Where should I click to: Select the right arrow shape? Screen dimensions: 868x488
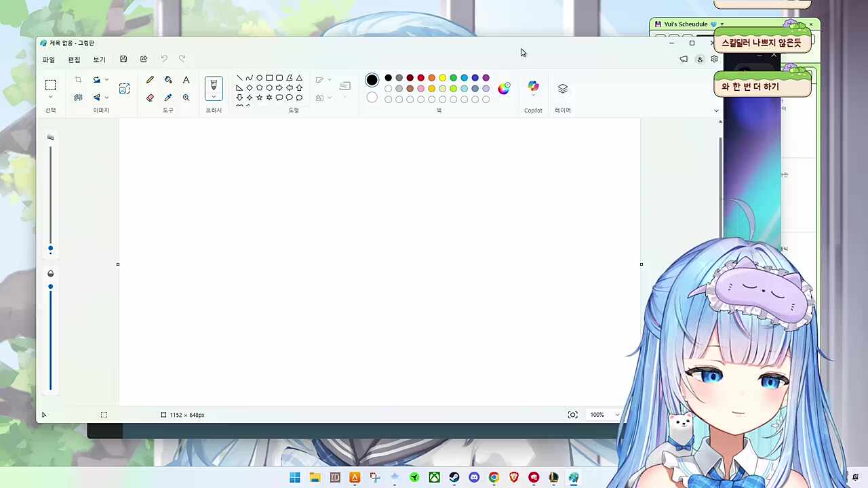pyautogui.click(x=279, y=87)
